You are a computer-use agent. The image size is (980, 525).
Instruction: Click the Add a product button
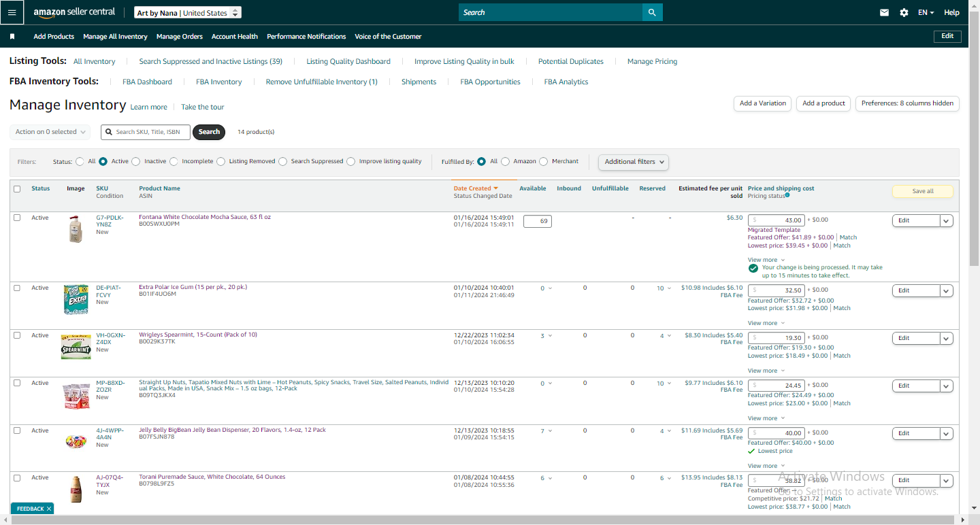pyautogui.click(x=823, y=103)
